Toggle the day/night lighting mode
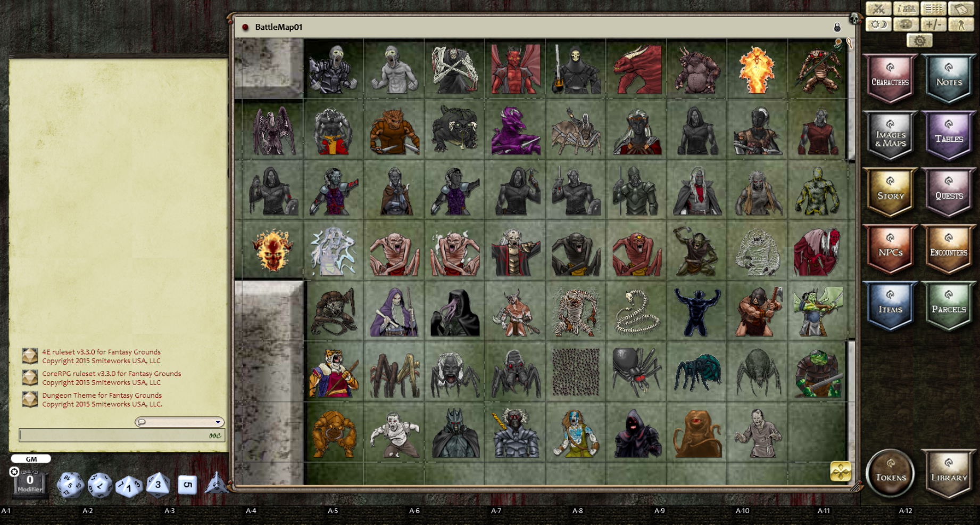The width and height of the screenshot is (980, 525). click(878, 23)
